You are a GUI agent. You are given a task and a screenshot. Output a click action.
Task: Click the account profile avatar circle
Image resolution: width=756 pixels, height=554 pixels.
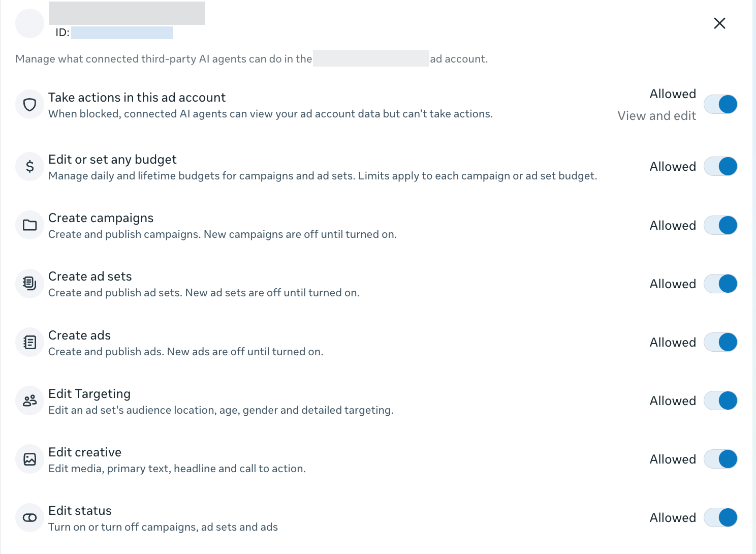click(x=30, y=23)
